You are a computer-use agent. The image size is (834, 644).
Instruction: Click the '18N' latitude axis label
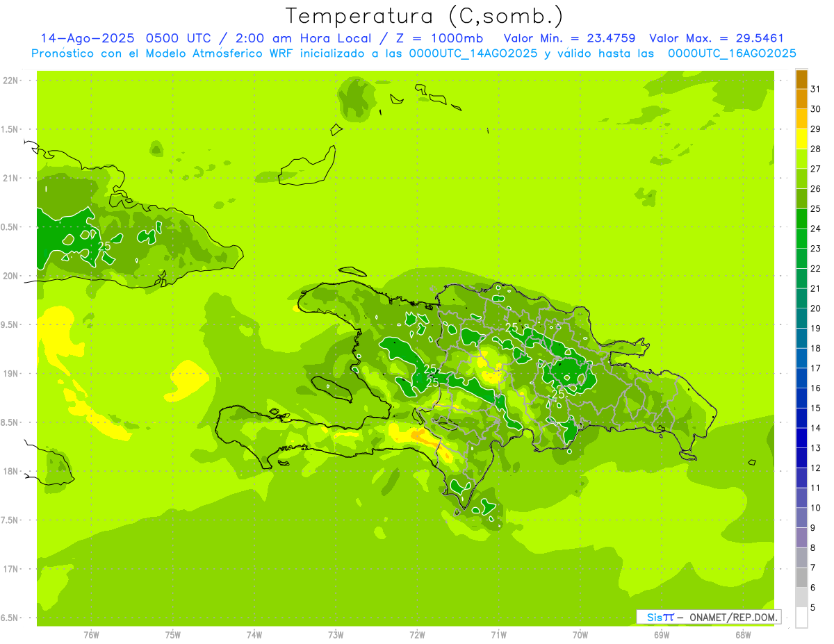coord(10,471)
